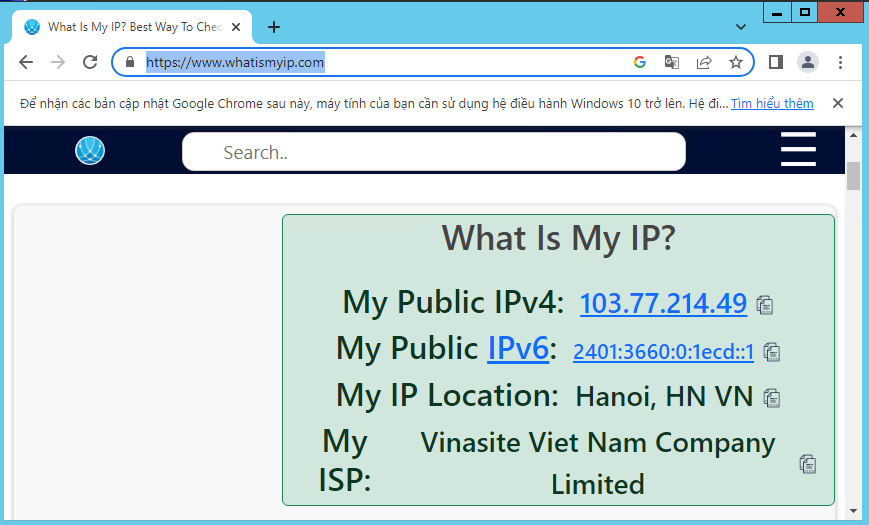Toggle the Chrome side panel
Screen dimensions: 869x525
point(776,62)
